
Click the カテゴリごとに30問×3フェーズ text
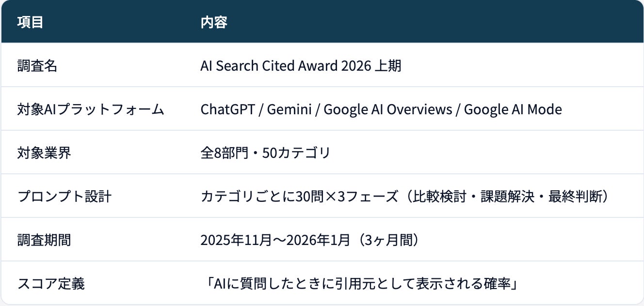point(299,197)
